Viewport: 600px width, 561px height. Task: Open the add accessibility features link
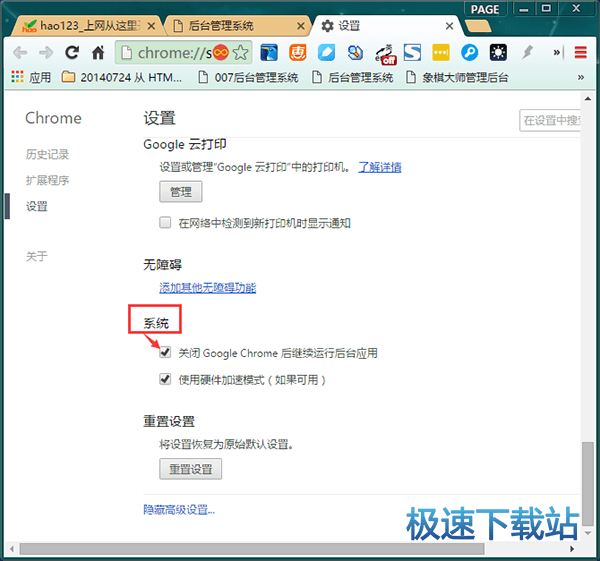coord(207,288)
